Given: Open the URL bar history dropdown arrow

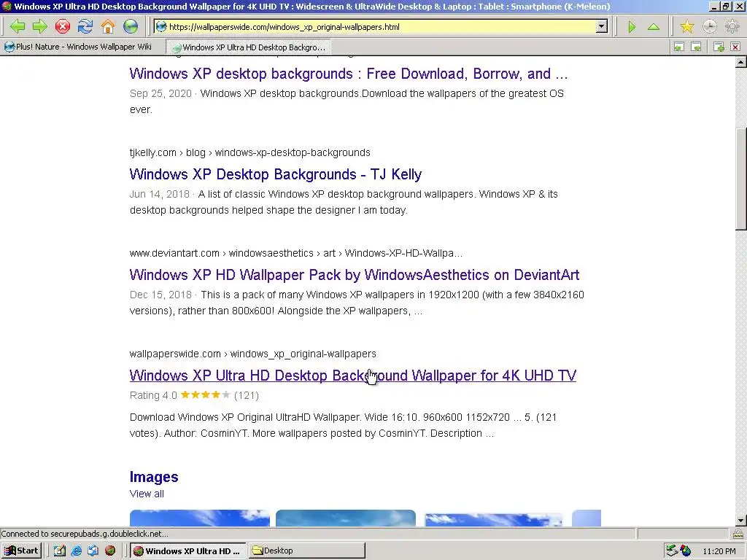Looking at the screenshot, I should click(x=602, y=27).
